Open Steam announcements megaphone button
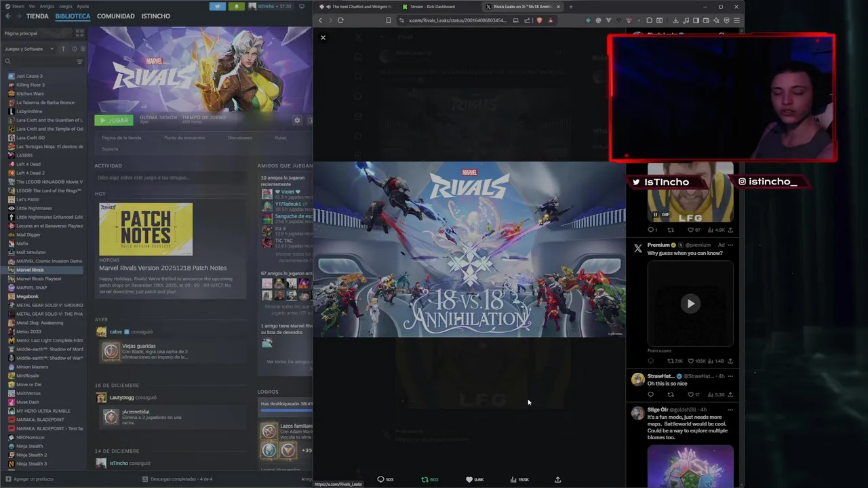 click(218, 6)
